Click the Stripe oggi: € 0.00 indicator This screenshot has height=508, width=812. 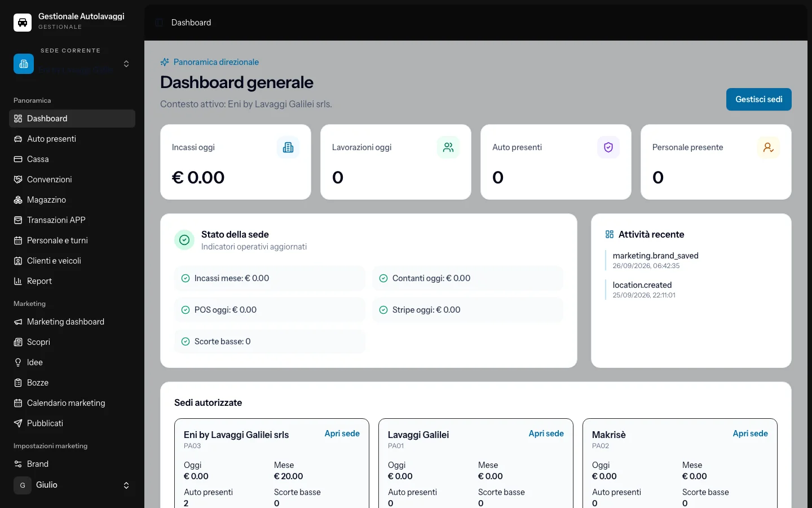467,310
